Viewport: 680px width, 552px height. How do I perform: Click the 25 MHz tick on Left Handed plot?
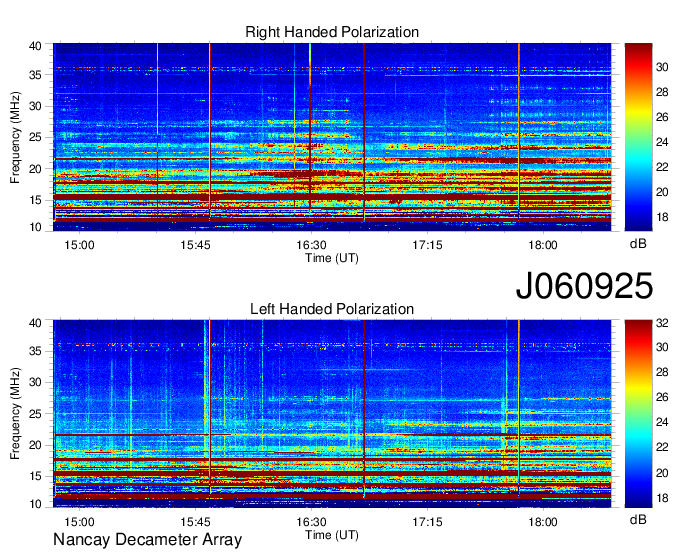[x=35, y=414]
